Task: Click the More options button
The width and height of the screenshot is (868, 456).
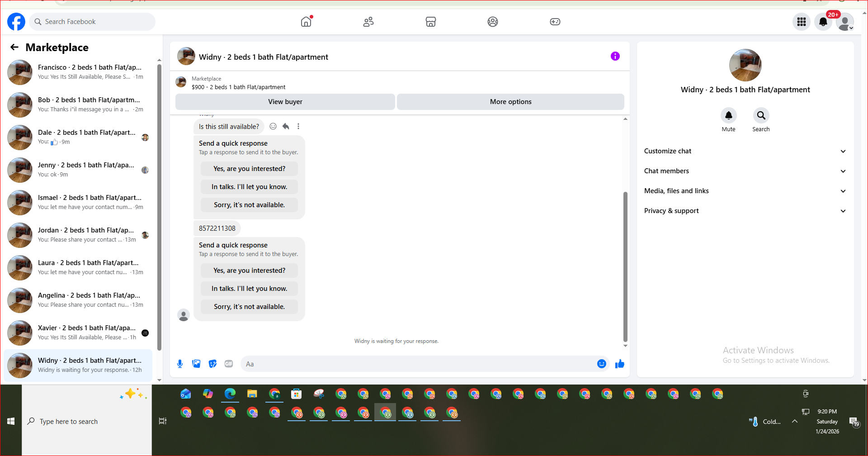Action: [x=510, y=102]
